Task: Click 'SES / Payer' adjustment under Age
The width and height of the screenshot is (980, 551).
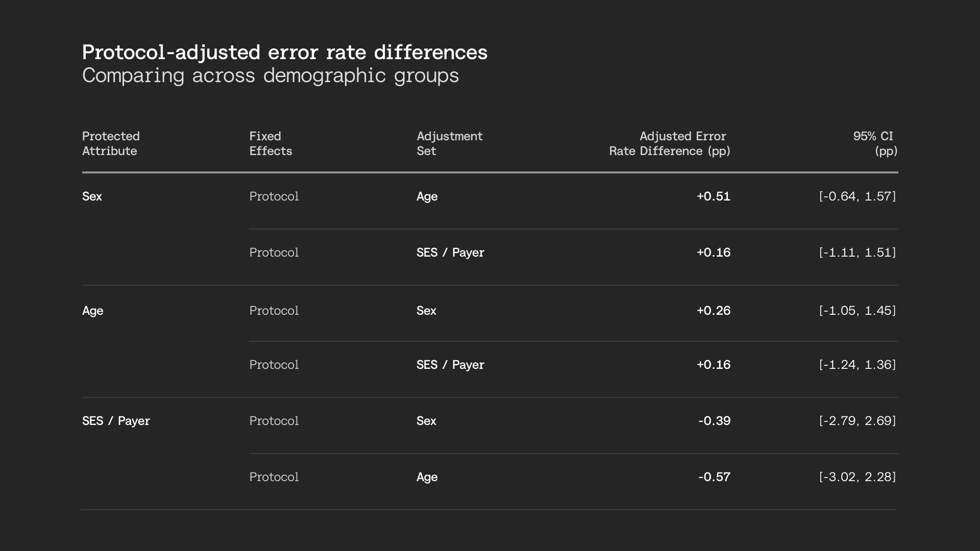Action: 450,365
